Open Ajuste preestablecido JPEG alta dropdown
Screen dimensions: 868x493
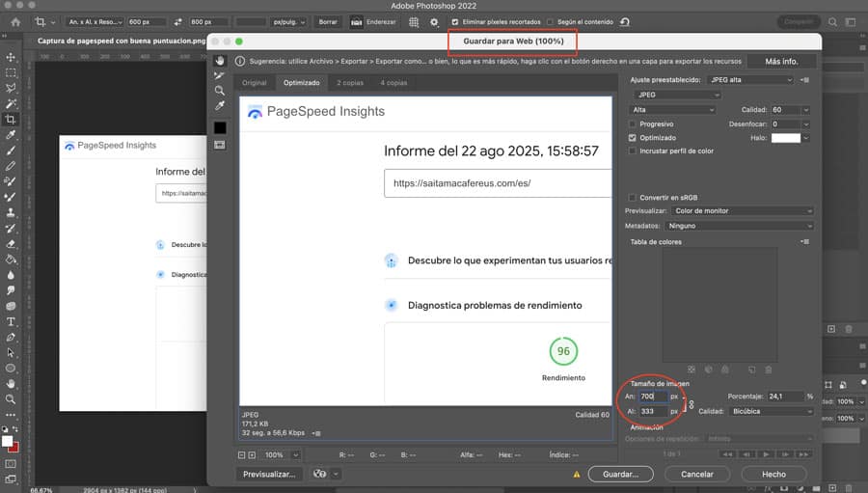tap(750, 80)
